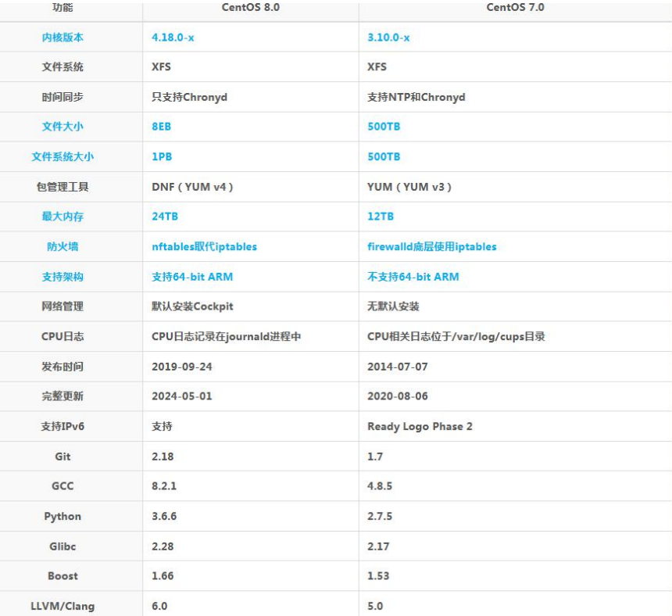Click the 内核版本 row label
This screenshot has width=672, height=616.
click(x=63, y=38)
